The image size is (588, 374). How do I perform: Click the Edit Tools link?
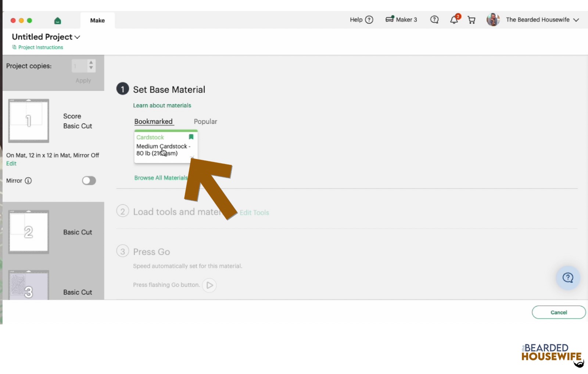[254, 213]
